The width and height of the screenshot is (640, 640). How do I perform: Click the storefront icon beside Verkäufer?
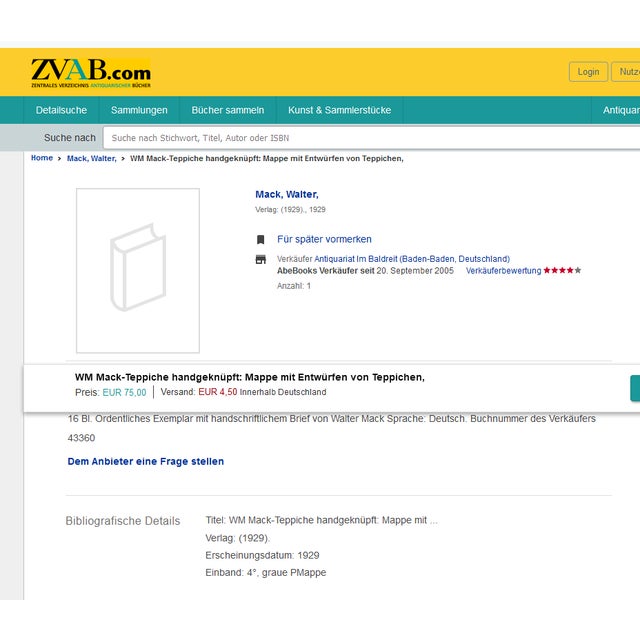pos(260,259)
